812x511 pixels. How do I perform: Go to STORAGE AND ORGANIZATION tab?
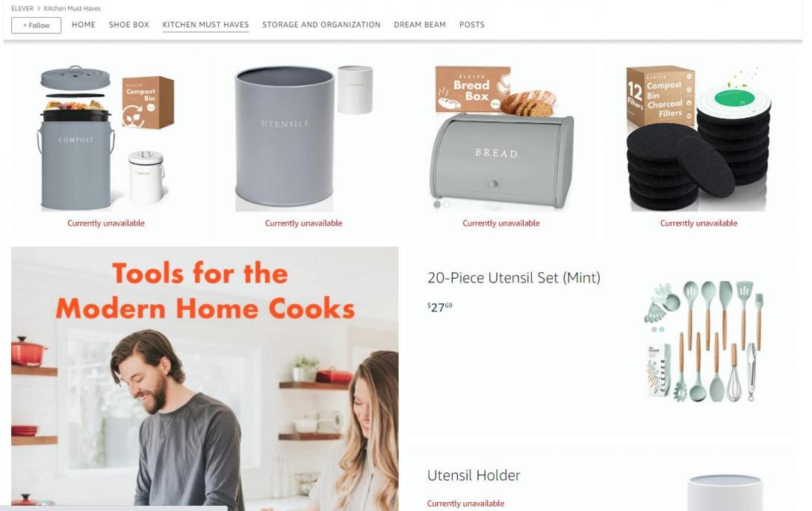click(x=321, y=24)
